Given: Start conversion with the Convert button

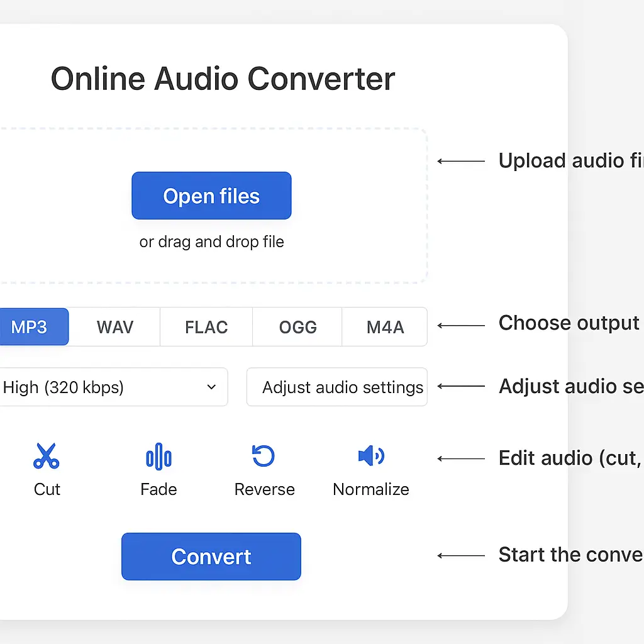Looking at the screenshot, I should (211, 556).
